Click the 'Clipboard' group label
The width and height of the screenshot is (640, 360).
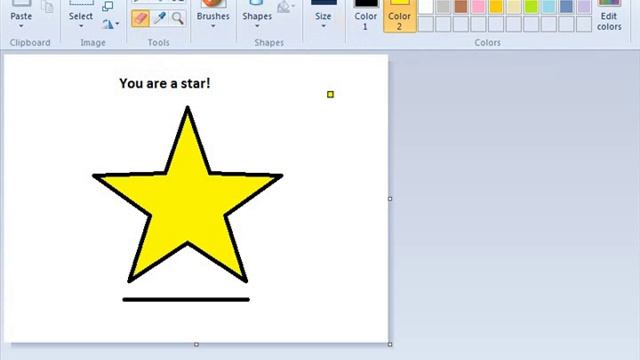(x=30, y=42)
